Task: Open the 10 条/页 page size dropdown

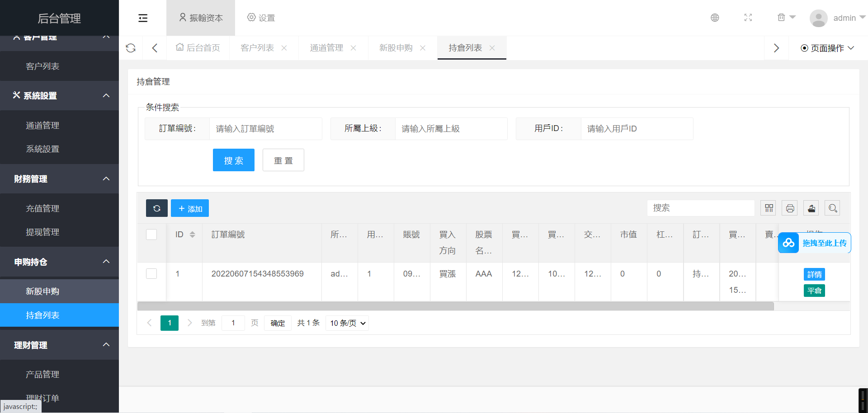Action: coord(347,323)
